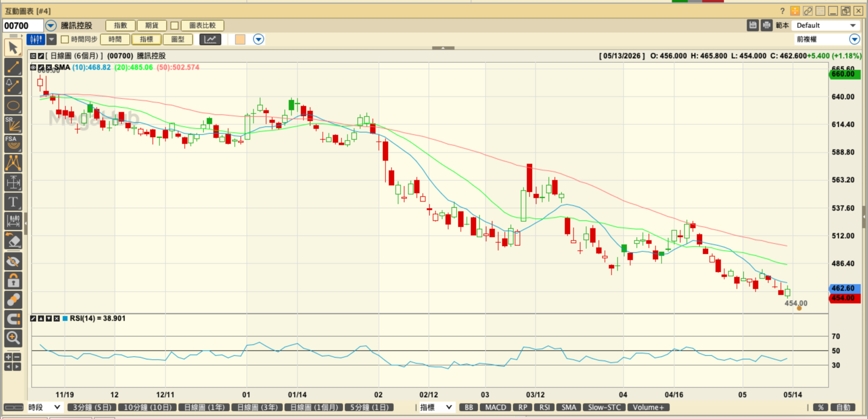The width and height of the screenshot is (868, 419).
Task: Toggle the hide-drawings eye tool
Action: pyautogui.click(x=13, y=261)
